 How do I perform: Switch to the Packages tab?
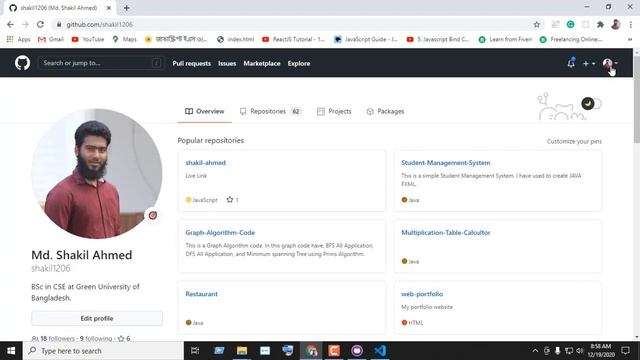click(385, 111)
